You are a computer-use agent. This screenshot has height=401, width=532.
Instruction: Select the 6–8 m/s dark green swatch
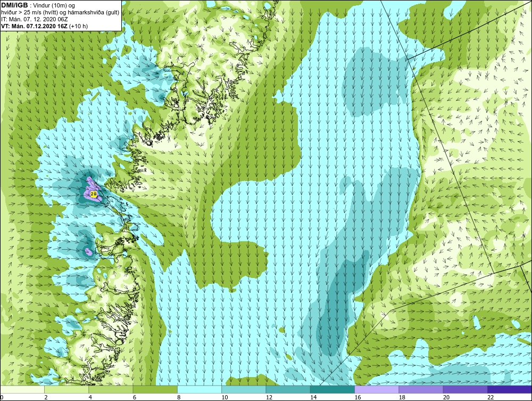[x=155, y=389]
